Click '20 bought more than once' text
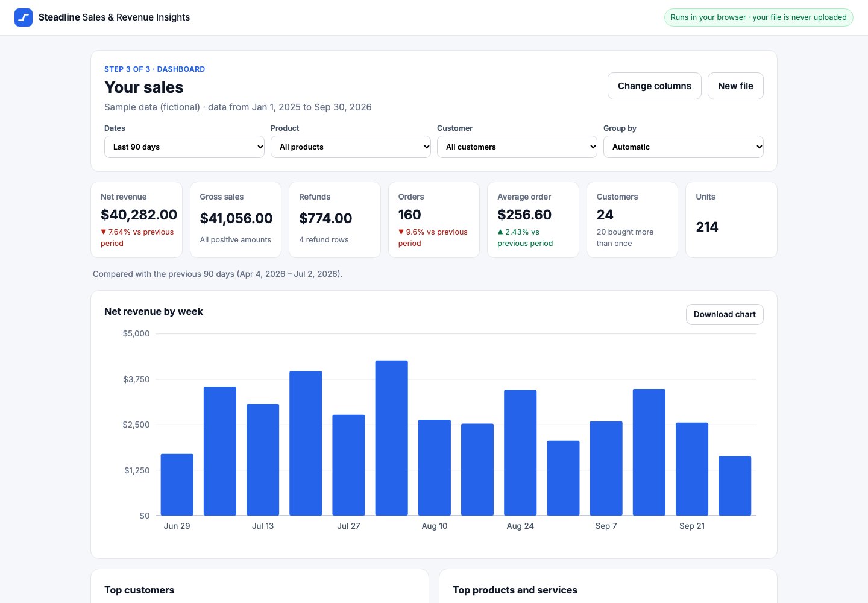 pos(625,238)
